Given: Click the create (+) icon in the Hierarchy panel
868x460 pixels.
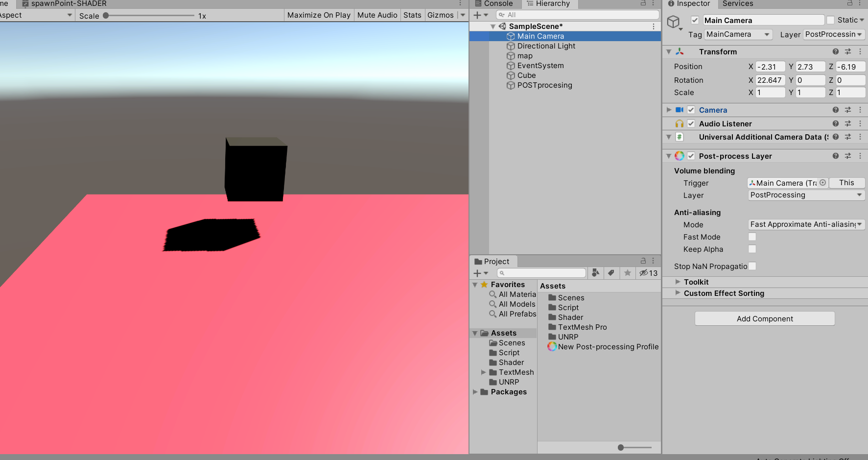Looking at the screenshot, I should (478, 15).
